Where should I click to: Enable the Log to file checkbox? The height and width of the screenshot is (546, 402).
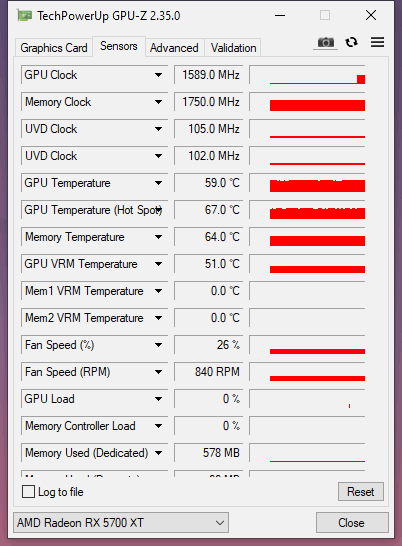pyautogui.click(x=28, y=492)
